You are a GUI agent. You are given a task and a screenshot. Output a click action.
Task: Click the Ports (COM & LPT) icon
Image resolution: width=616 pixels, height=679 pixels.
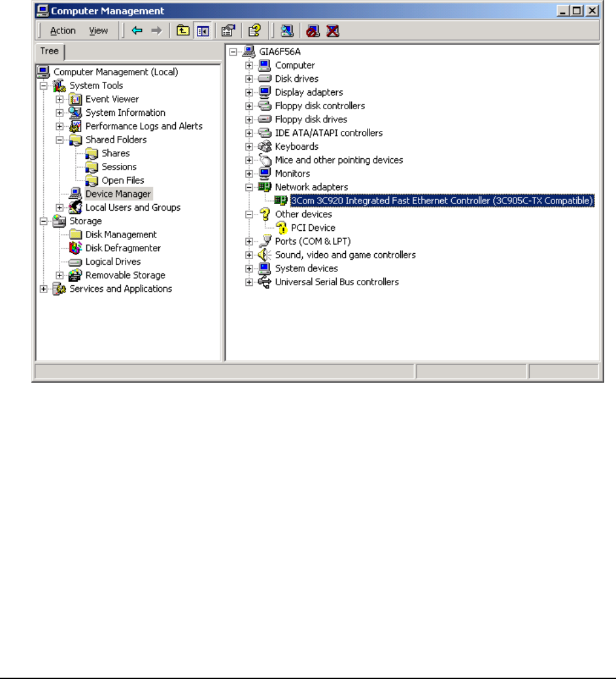(x=264, y=241)
